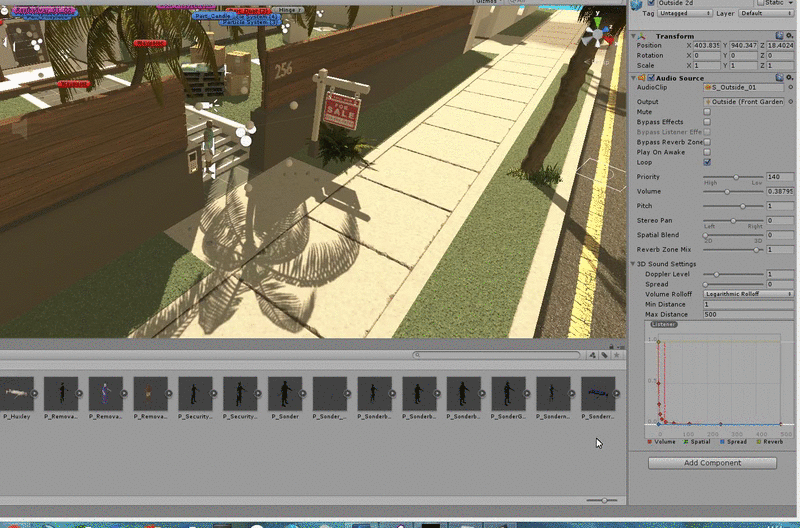
Task: Select the Hinge label in the scene view
Action: pyautogui.click(x=289, y=10)
